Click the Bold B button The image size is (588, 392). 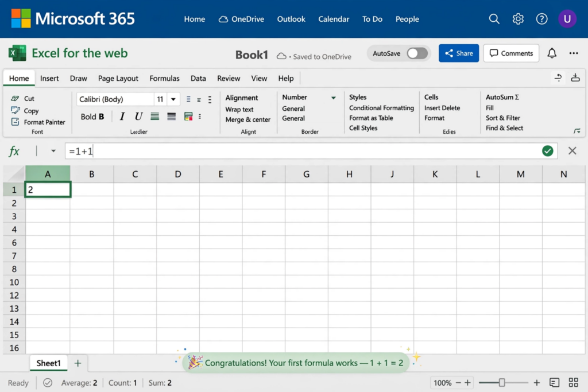[92, 117]
